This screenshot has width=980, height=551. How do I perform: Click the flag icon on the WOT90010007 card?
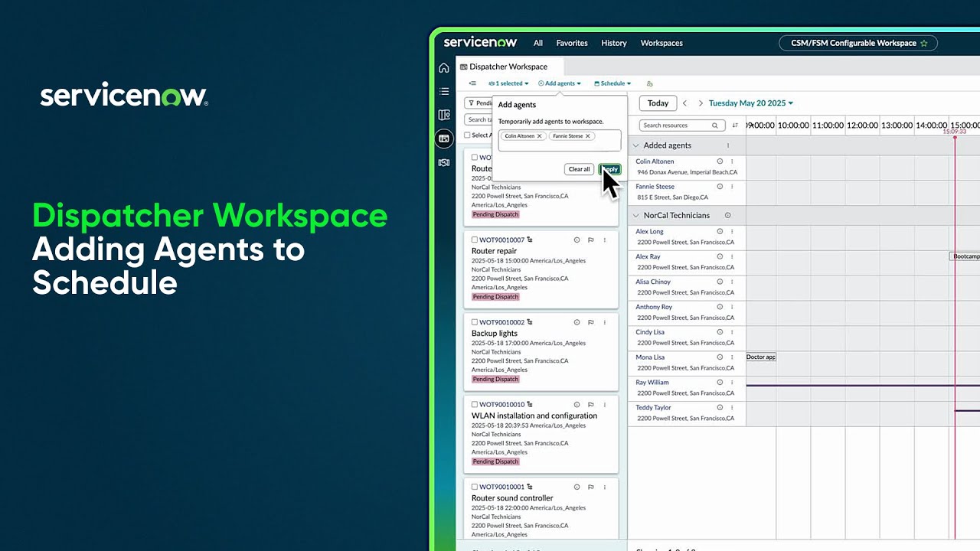590,240
